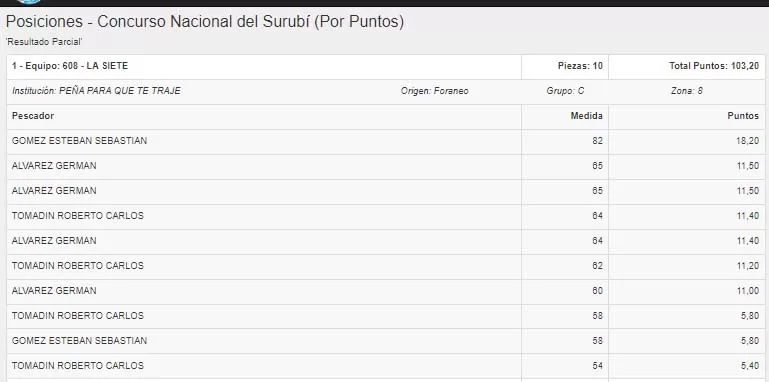Click the 'Zona: 8' label

(687, 91)
